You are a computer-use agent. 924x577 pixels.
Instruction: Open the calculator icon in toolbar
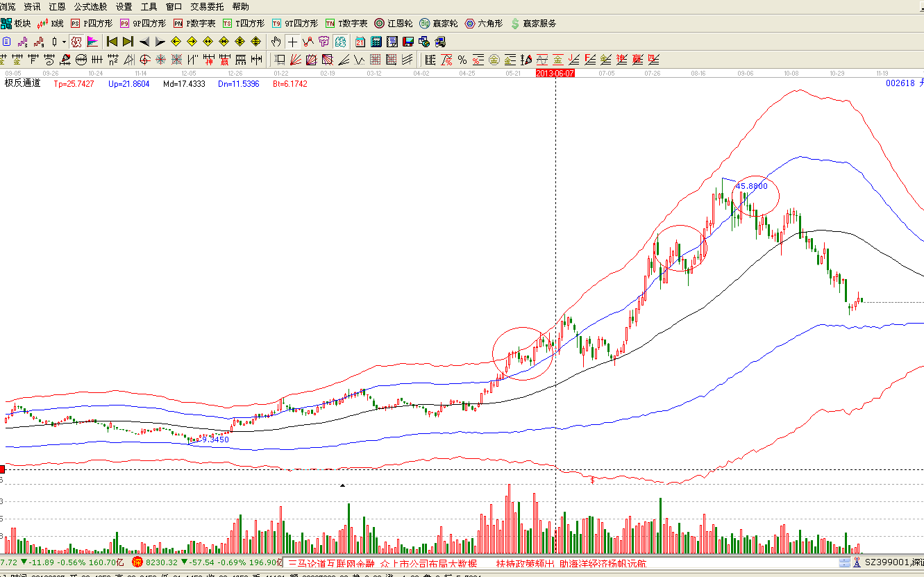(376, 42)
